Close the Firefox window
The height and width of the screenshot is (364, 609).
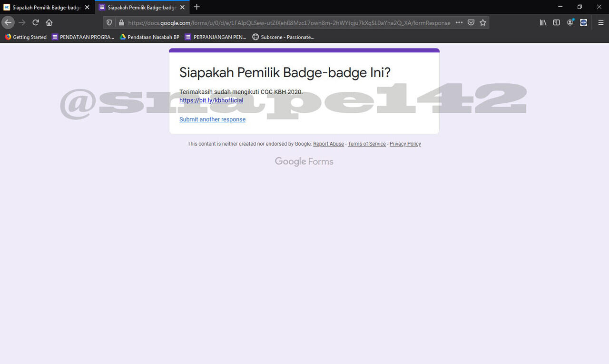tap(599, 7)
